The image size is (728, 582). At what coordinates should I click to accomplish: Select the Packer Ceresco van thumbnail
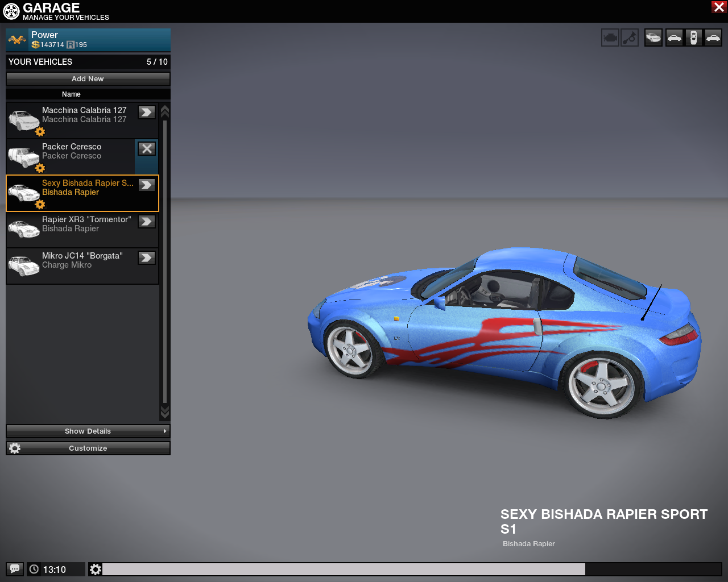coord(23,157)
